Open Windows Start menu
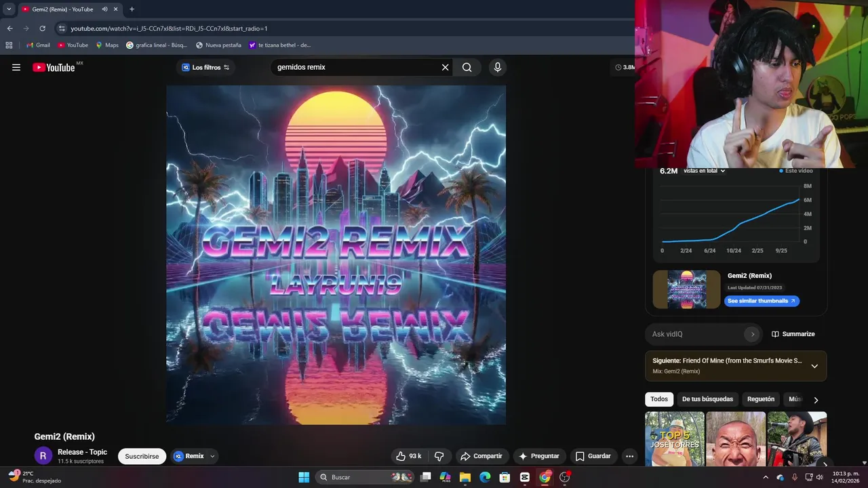The height and width of the screenshot is (488, 868). (304, 477)
